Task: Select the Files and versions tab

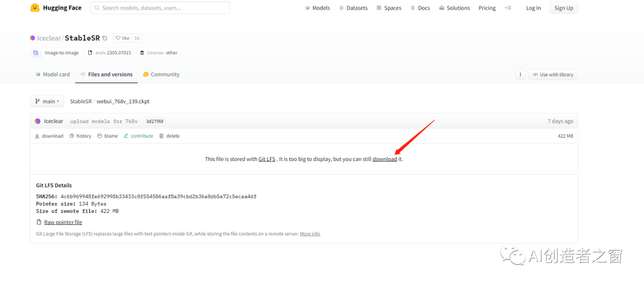Action: pyautogui.click(x=106, y=75)
